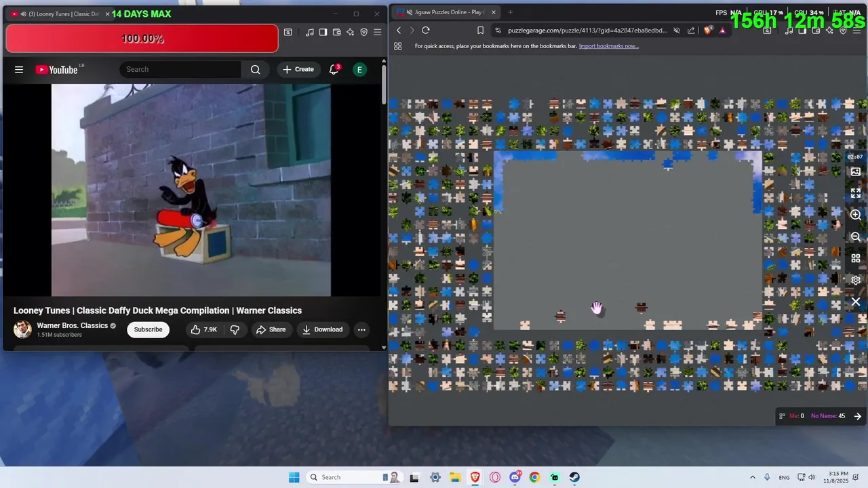Open YouTube notifications bell
The image size is (868, 488).
coord(334,69)
